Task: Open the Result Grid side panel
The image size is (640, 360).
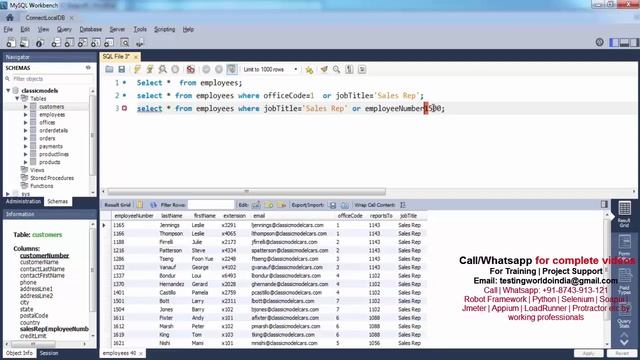Action: [x=624, y=214]
